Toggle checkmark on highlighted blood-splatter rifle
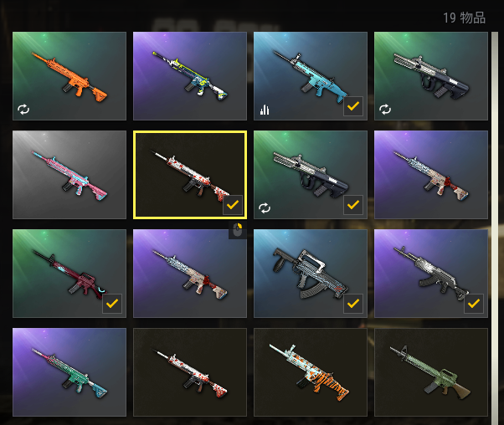The width and height of the screenshot is (504, 425). click(233, 205)
